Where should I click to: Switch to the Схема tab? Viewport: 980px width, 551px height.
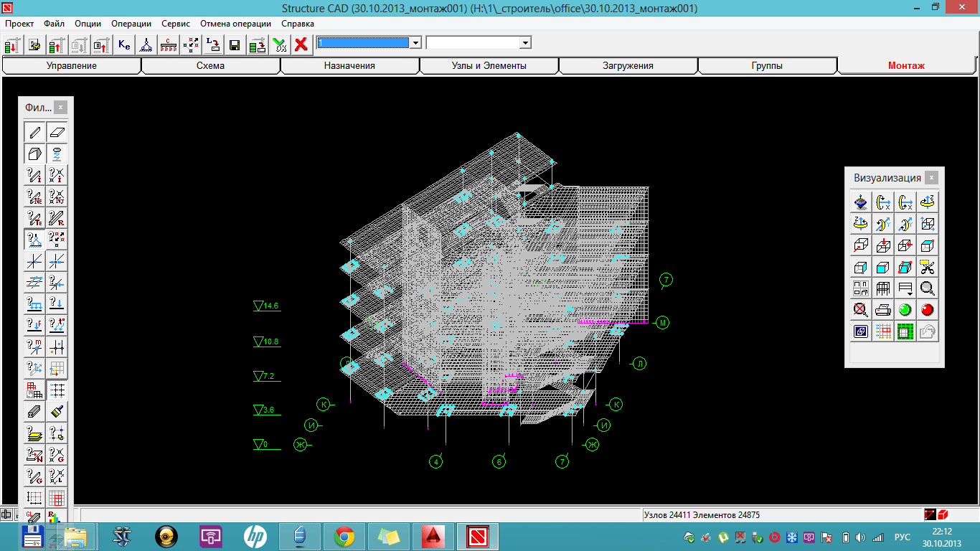(x=210, y=66)
